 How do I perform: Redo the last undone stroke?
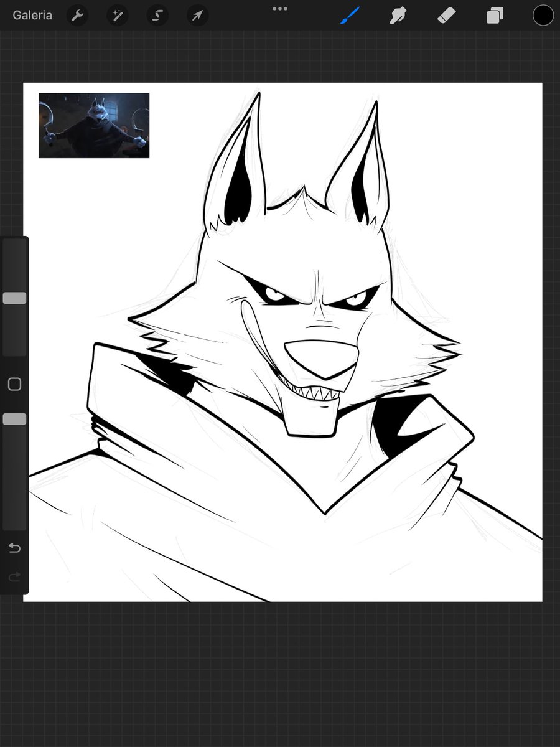click(14, 577)
